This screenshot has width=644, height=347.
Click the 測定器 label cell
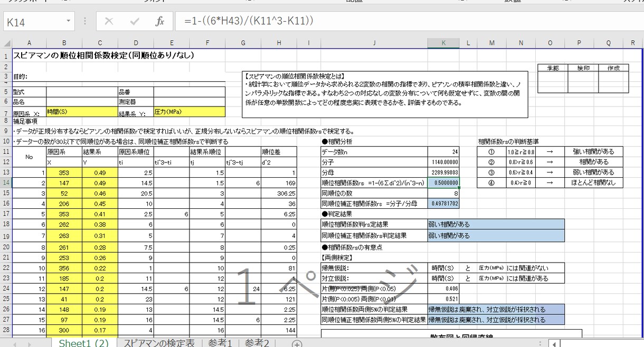[135, 102]
